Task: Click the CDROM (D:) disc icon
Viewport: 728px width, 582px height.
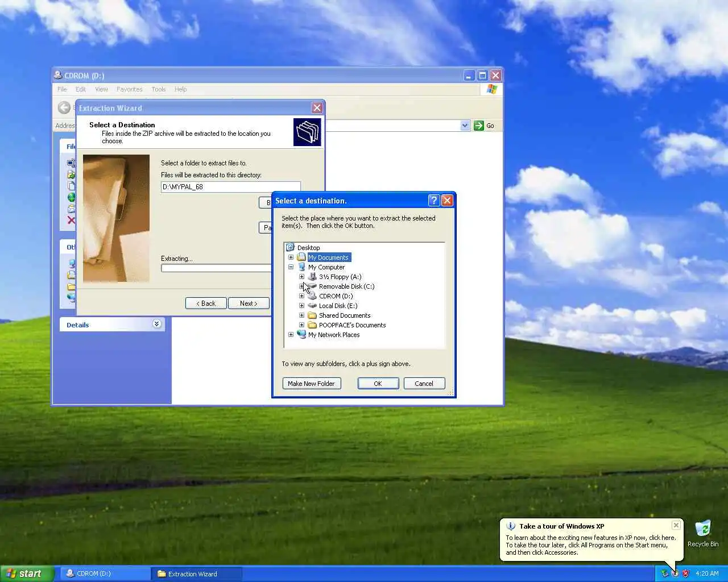Action: pyautogui.click(x=312, y=296)
